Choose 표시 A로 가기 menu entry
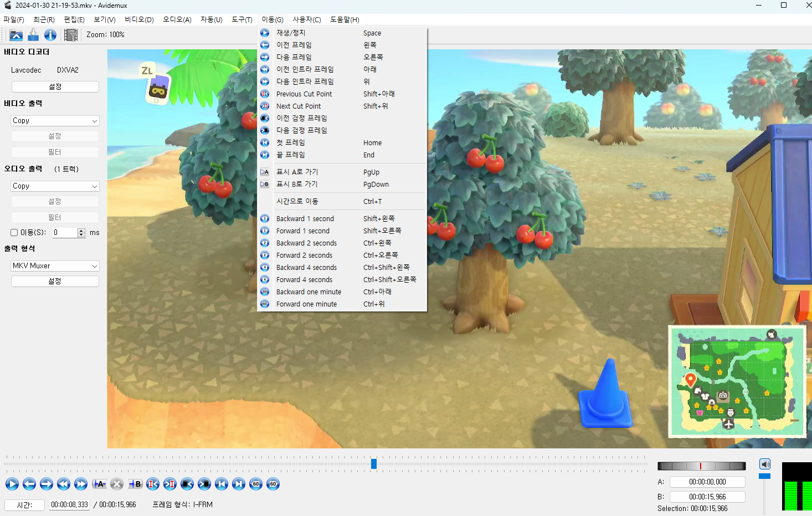The width and height of the screenshot is (812, 516). pos(342,172)
